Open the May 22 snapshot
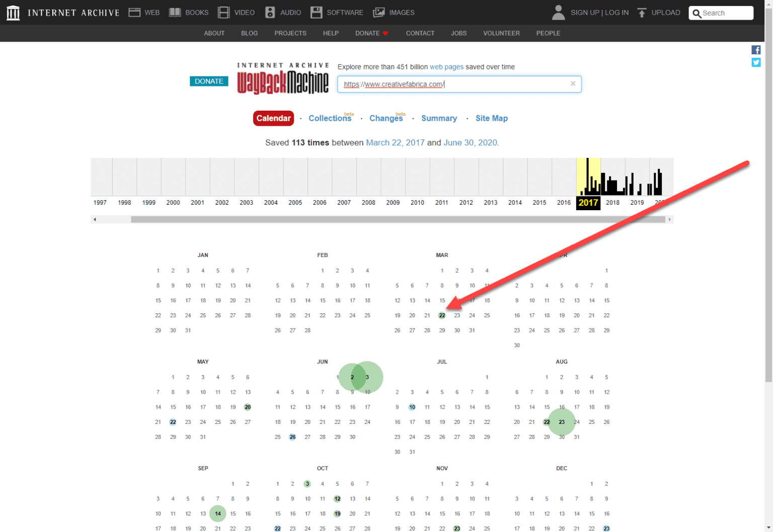The height and width of the screenshot is (532, 773). tap(173, 422)
